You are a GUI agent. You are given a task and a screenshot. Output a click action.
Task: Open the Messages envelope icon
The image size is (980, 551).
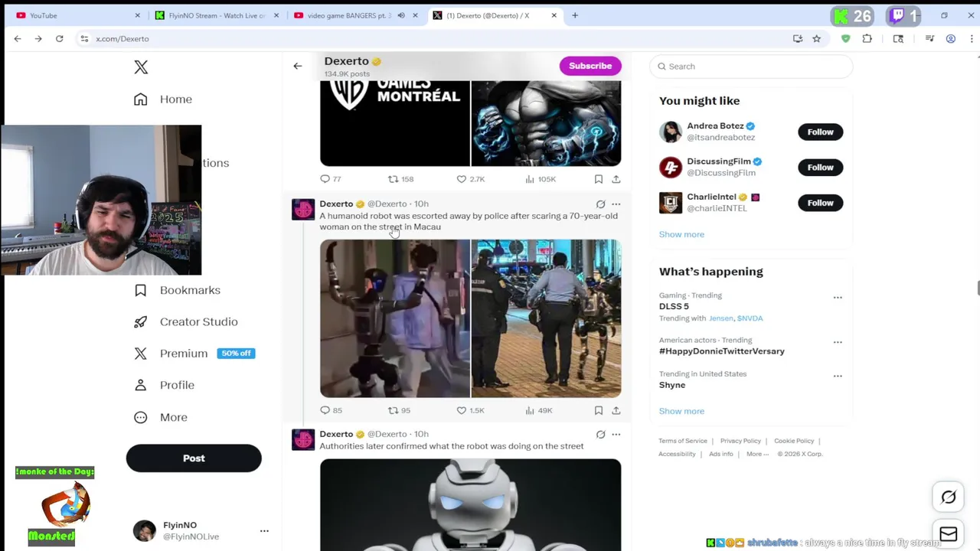point(948,534)
